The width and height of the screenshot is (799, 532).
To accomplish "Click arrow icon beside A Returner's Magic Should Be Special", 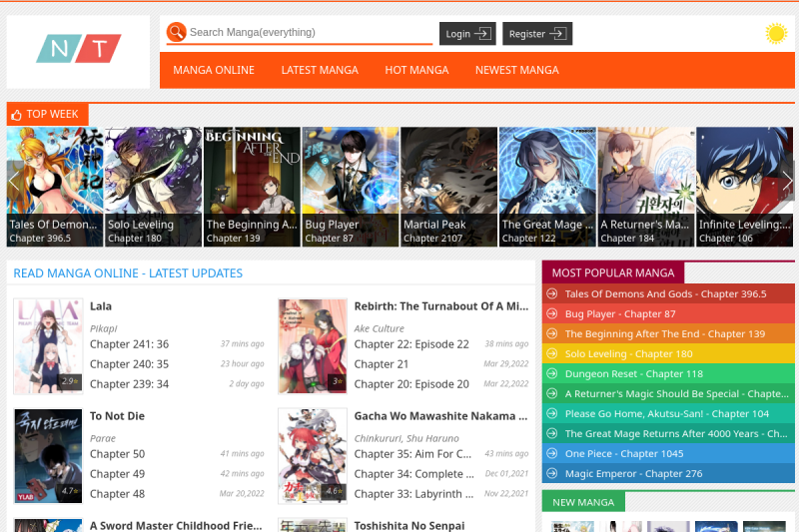I will tap(552, 393).
